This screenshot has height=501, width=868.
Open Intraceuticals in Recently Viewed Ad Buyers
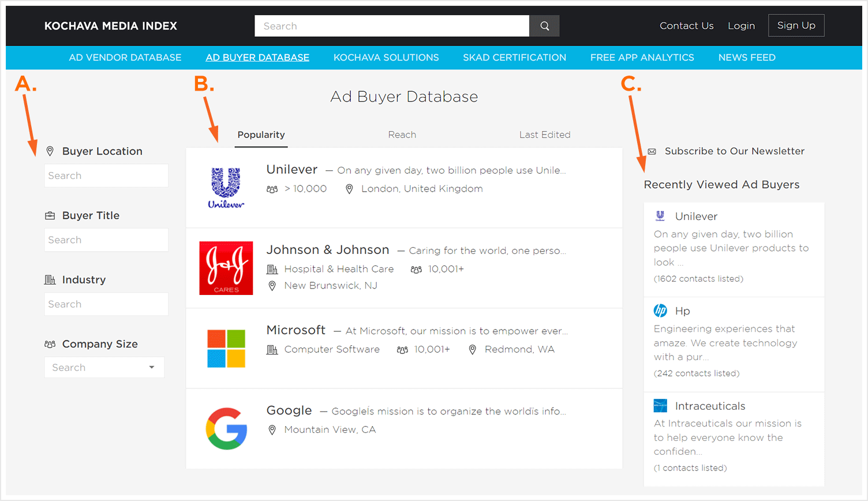pos(710,406)
